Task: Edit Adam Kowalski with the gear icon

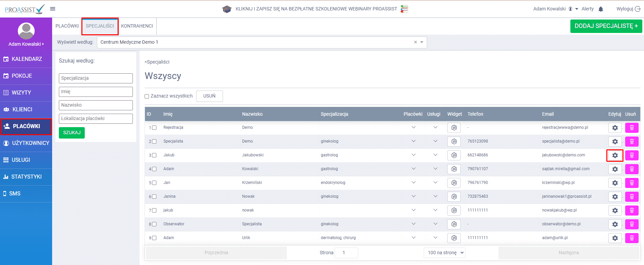Action: 615,169
